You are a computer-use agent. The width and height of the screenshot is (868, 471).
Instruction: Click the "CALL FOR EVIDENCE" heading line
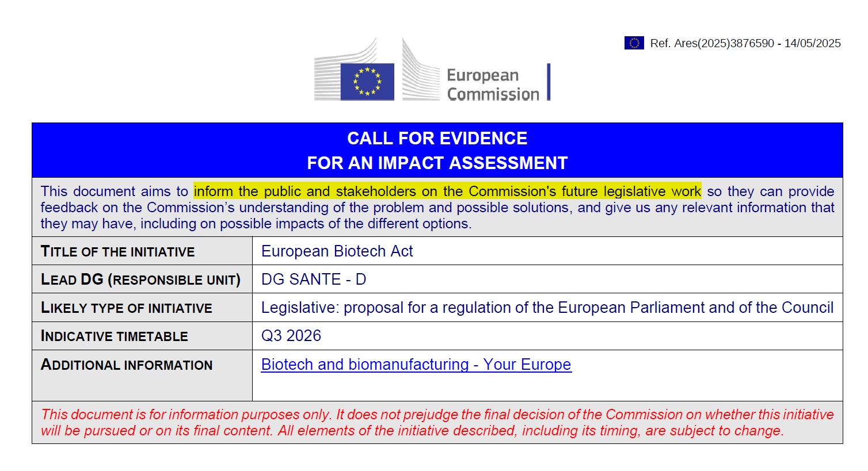[437, 139]
